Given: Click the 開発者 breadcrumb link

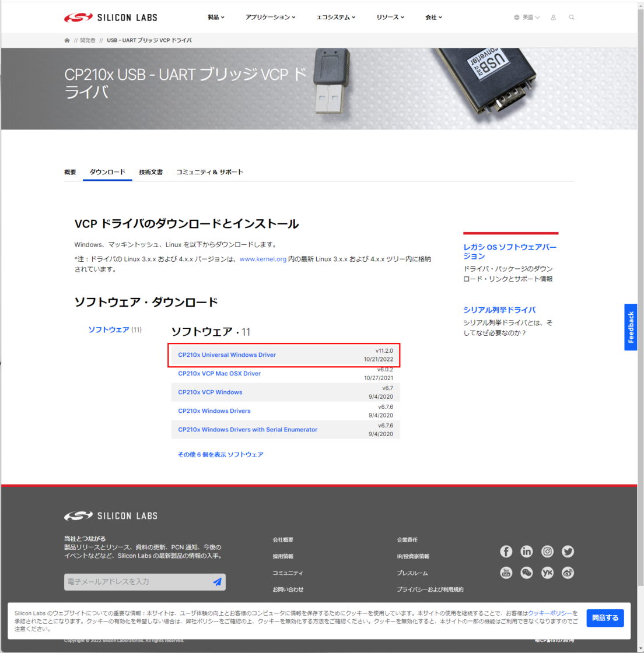Looking at the screenshot, I should coord(87,40).
